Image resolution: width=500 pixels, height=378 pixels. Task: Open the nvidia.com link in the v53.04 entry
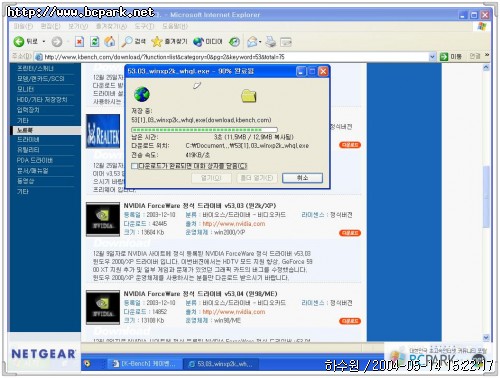click(x=234, y=312)
